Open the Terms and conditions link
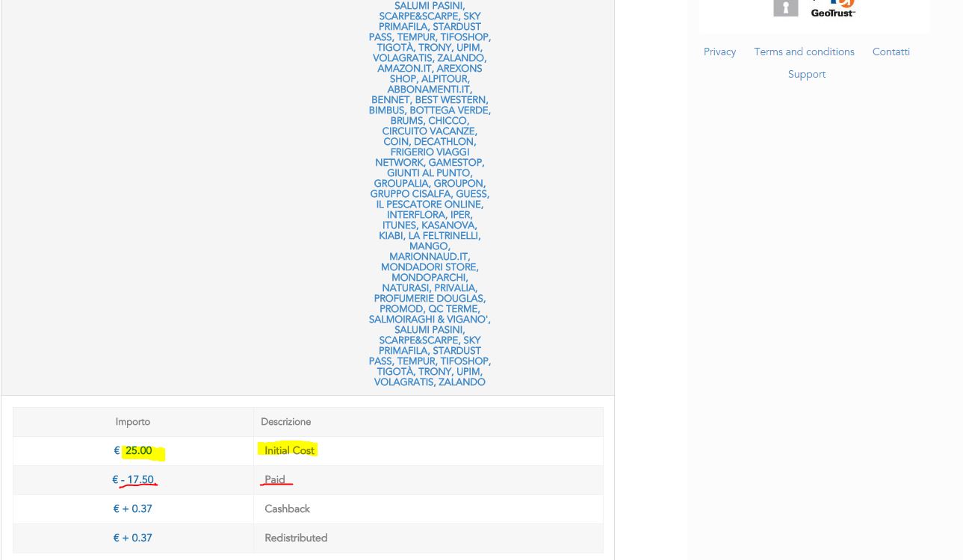This screenshot has height=560, width=963. [804, 52]
